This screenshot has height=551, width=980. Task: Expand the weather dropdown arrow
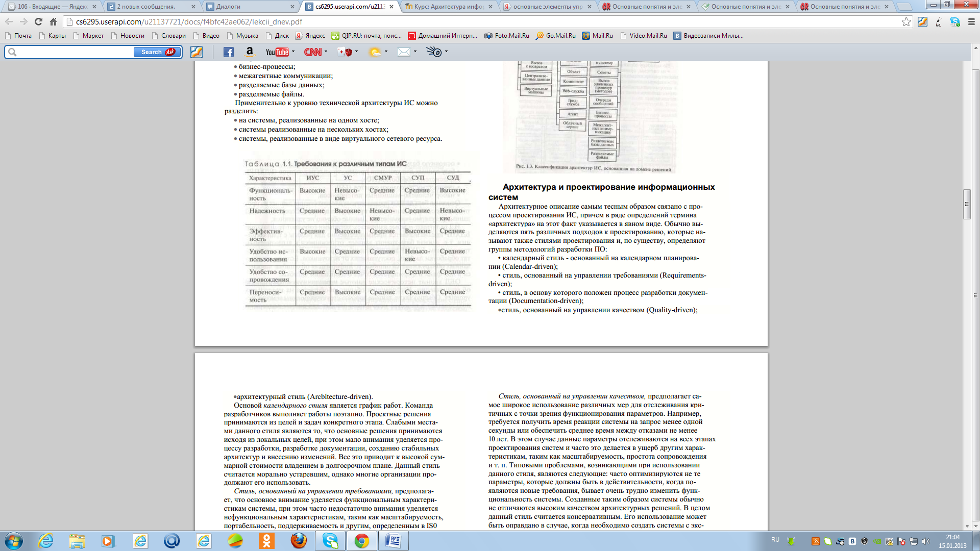pyautogui.click(x=386, y=52)
